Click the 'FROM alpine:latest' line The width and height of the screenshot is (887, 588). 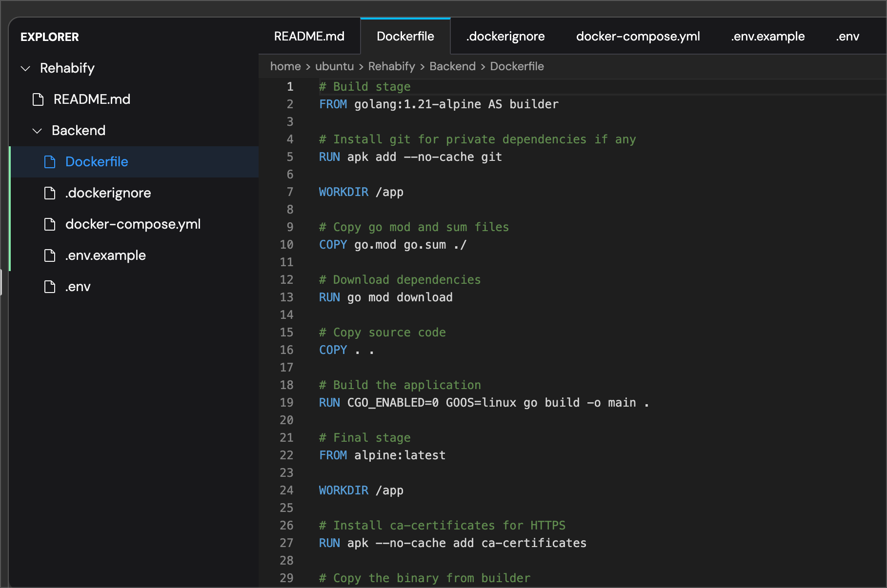coord(383,455)
